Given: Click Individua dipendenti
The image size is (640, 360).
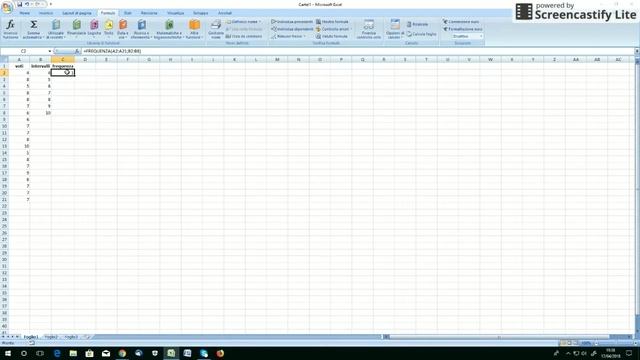Looking at the screenshot, I should 292,29.
